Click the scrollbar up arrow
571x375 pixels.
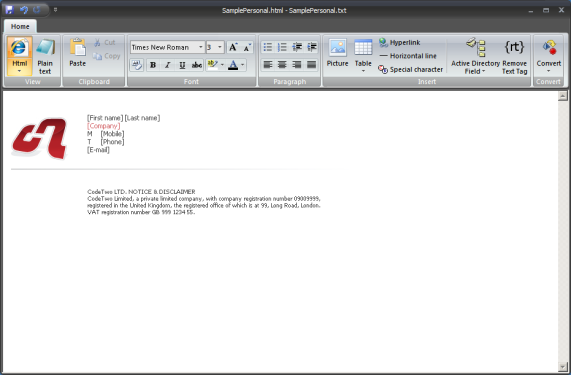pyautogui.click(x=563, y=96)
